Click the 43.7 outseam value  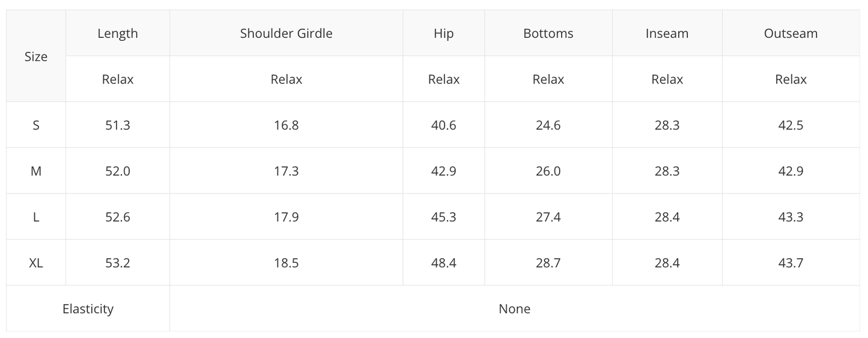tap(791, 263)
